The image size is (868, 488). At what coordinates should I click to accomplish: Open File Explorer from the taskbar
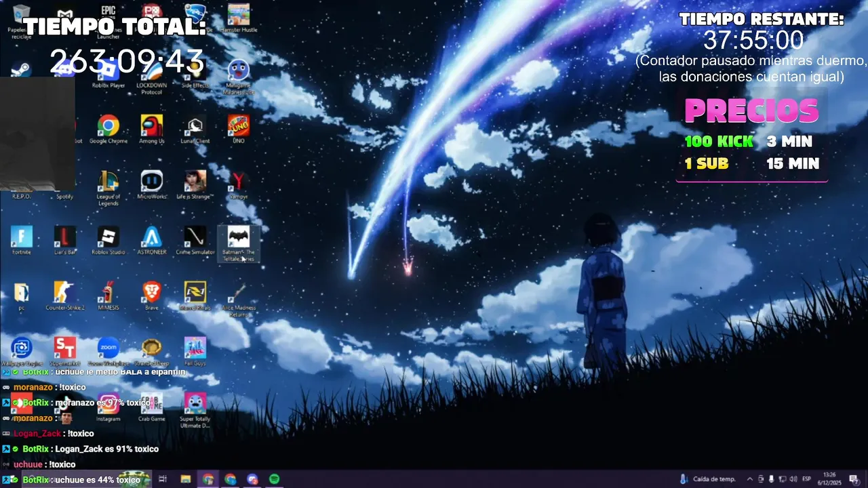tap(185, 479)
